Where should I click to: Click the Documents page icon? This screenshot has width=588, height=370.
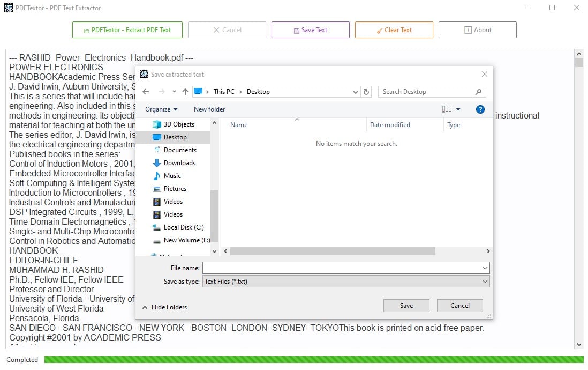click(x=157, y=150)
